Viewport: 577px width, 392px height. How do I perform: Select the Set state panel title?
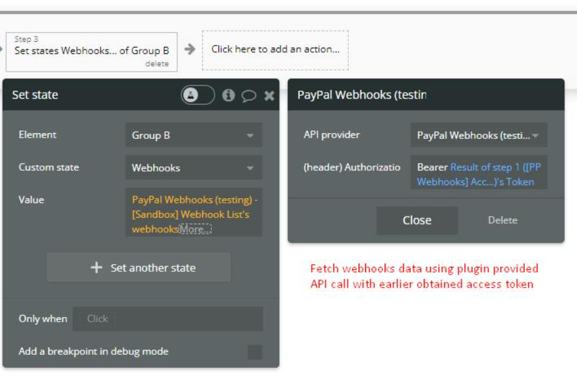(35, 95)
